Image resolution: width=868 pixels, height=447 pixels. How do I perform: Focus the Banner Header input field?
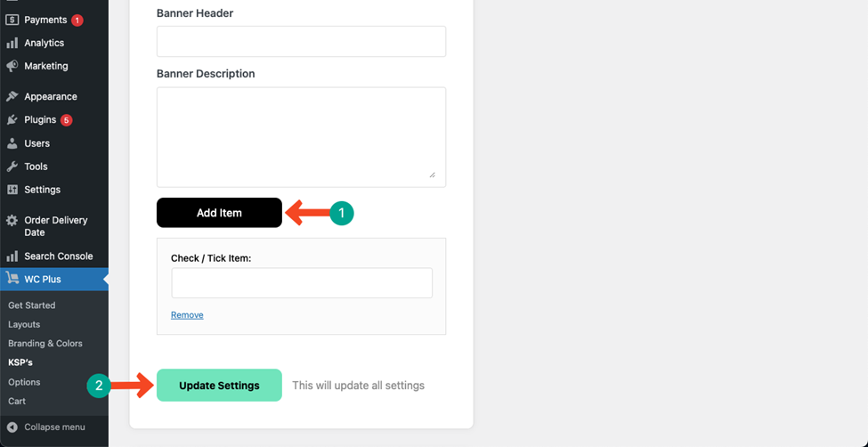coord(301,42)
